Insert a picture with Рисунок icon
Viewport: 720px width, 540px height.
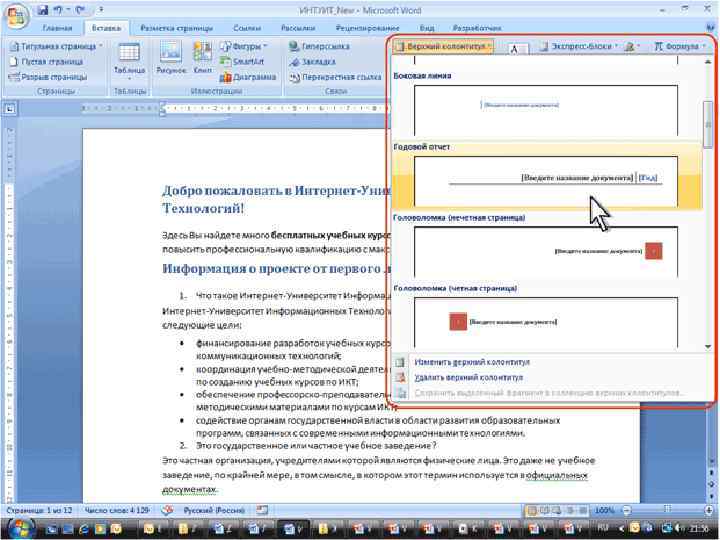(x=171, y=58)
